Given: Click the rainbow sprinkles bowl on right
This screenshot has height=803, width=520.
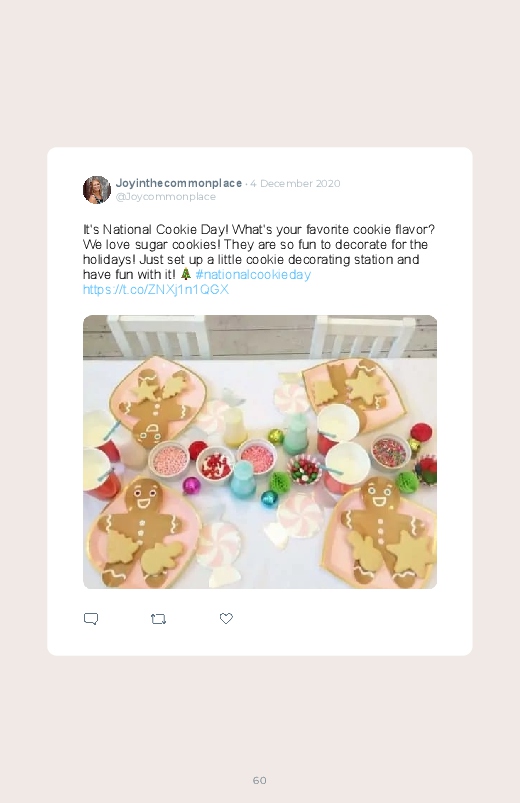Looking at the screenshot, I should point(390,451).
